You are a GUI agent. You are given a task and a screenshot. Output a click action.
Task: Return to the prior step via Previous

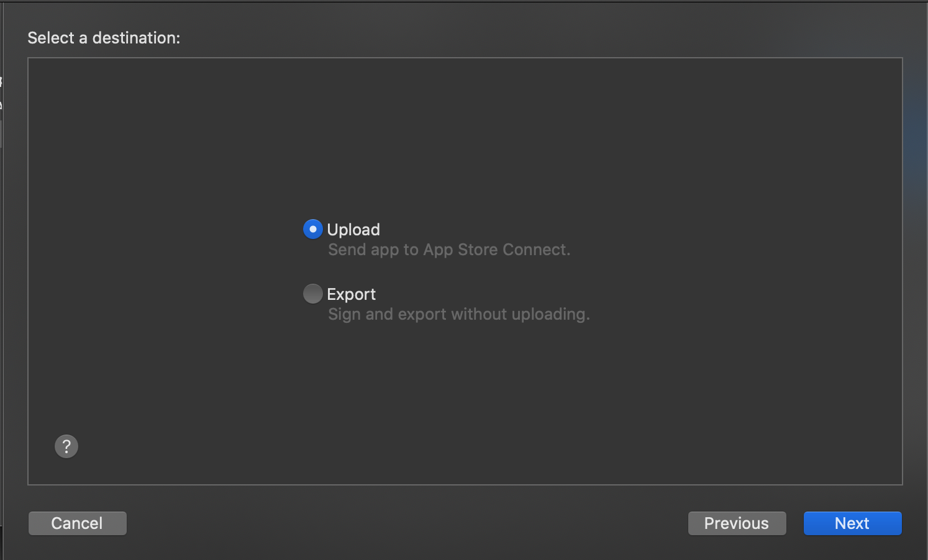click(x=737, y=523)
